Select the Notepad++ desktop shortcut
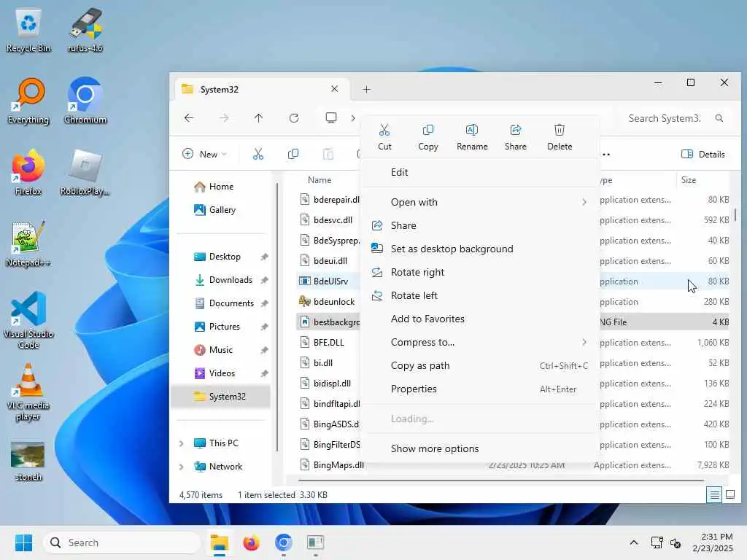The height and width of the screenshot is (560, 747). click(x=28, y=244)
